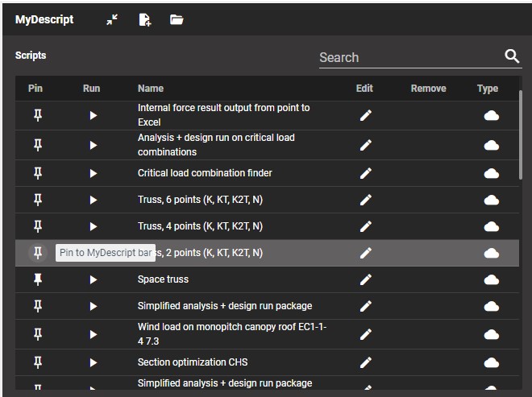The image size is (532, 397).
Task: Run Simplified analysis + design run package
Action: pyautogui.click(x=93, y=306)
